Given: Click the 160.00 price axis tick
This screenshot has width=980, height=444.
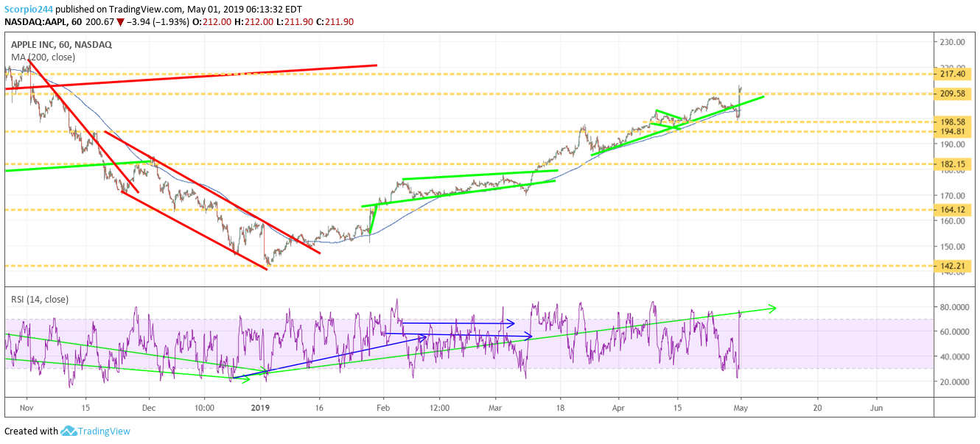Looking at the screenshot, I should coord(953,220).
